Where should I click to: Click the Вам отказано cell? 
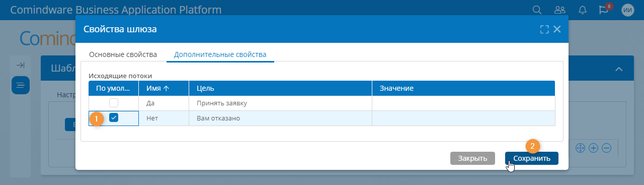pos(280,118)
